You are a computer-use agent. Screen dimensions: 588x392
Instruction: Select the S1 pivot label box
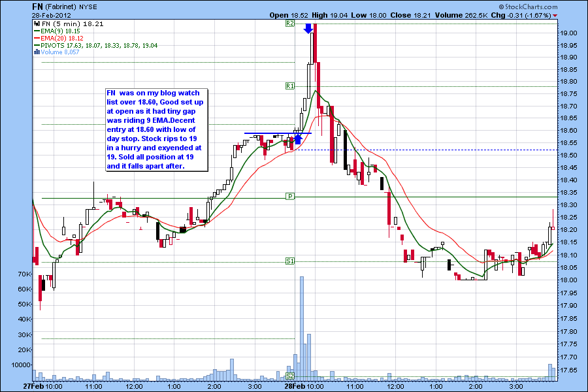coord(290,261)
